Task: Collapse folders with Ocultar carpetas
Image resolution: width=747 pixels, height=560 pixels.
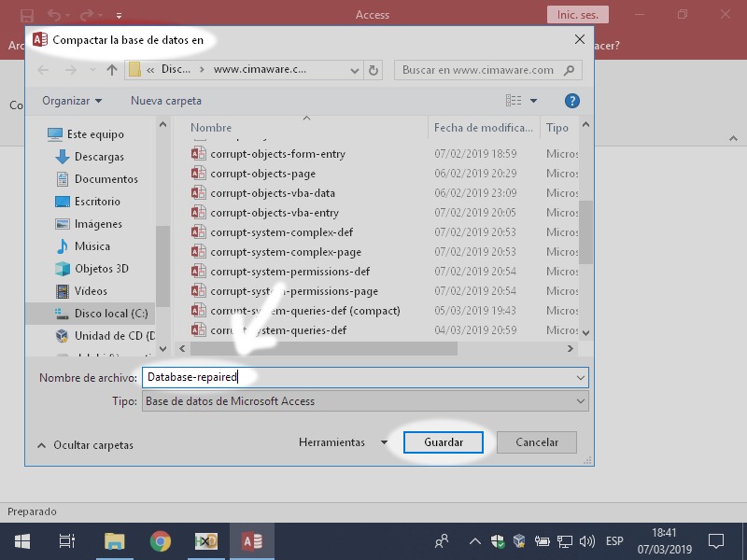Action: coord(85,445)
